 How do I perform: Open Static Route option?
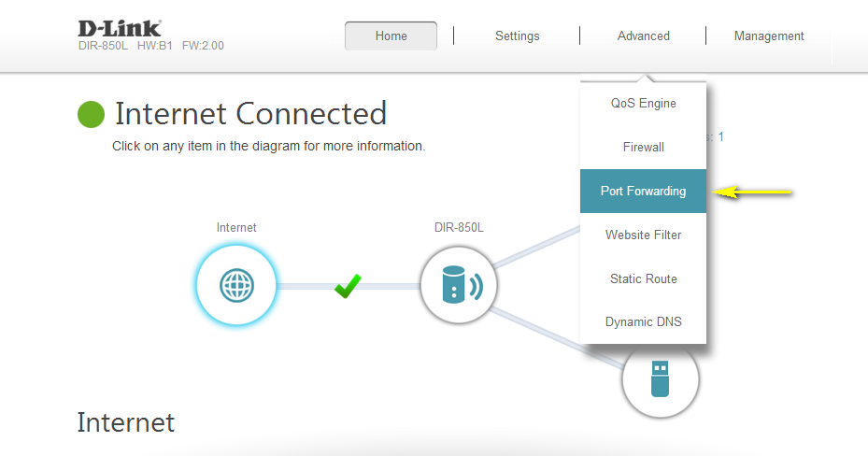pos(643,279)
